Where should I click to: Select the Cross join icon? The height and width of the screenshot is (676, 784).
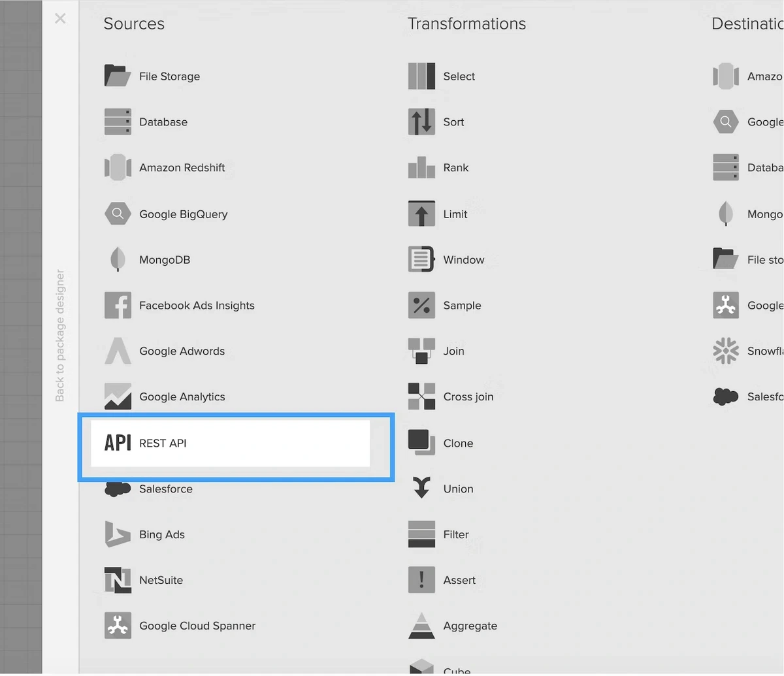point(421,396)
